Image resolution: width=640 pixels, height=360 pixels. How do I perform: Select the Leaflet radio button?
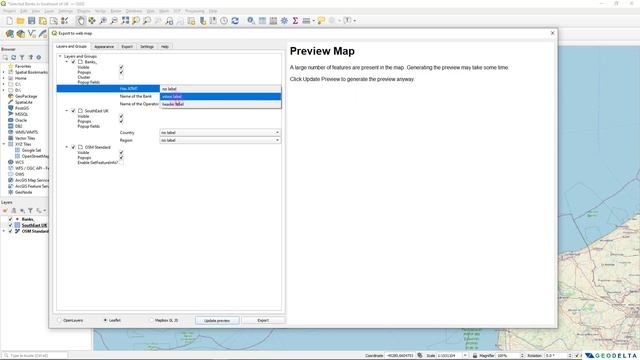coord(105,320)
